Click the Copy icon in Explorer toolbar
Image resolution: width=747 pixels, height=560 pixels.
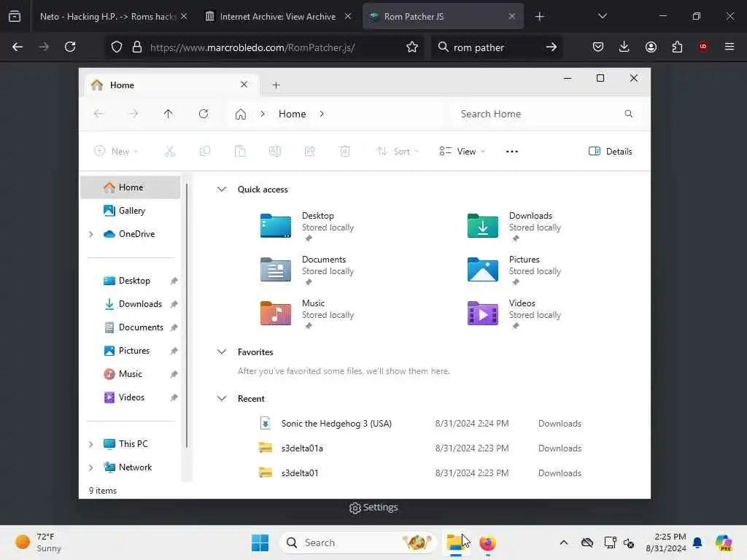(205, 152)
